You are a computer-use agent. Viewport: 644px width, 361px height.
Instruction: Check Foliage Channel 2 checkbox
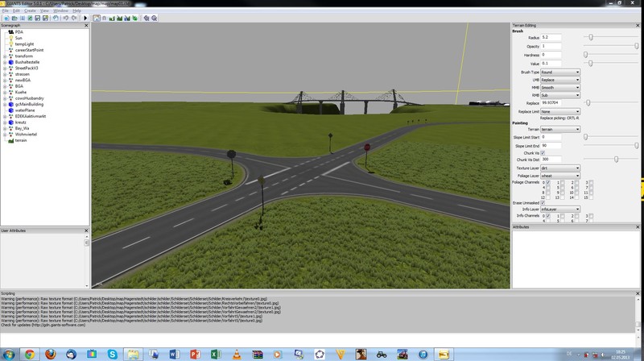pos(576,182)
